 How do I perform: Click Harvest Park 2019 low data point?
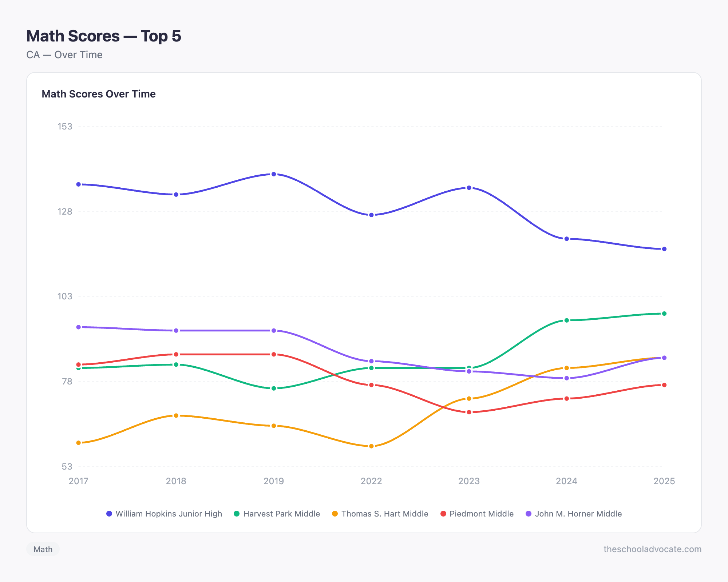(274, 388)
